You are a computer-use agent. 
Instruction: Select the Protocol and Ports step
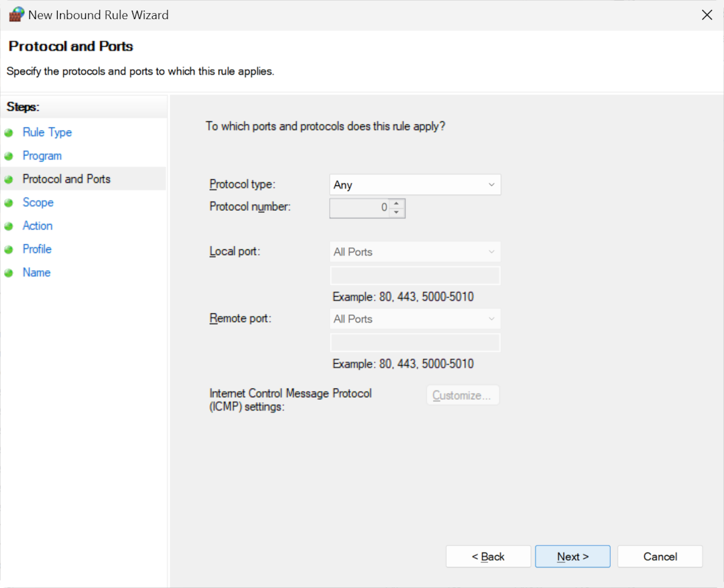(x=66, y=179)
